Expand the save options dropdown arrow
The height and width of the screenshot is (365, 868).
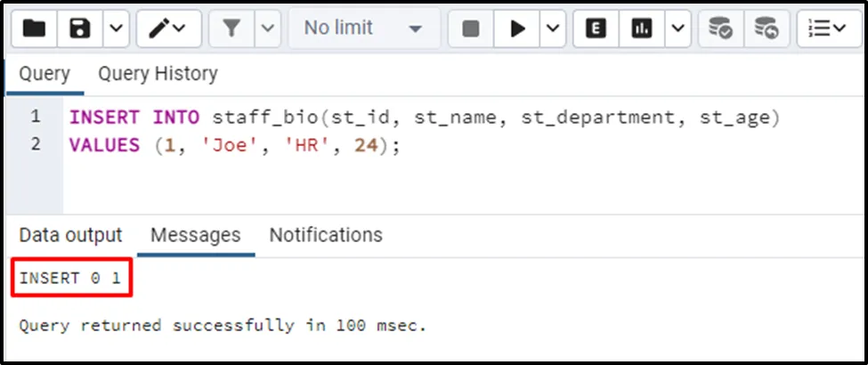point(117,29)
